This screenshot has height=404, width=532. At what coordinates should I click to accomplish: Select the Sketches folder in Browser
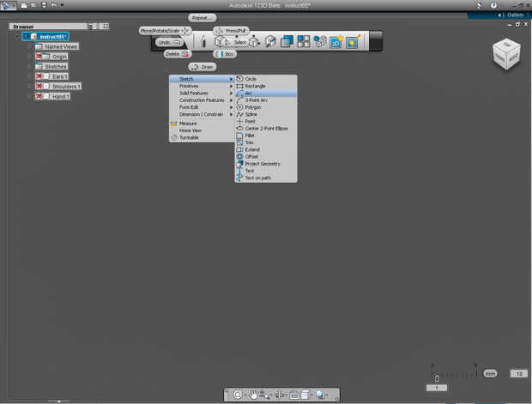click(x=51, y=67)
